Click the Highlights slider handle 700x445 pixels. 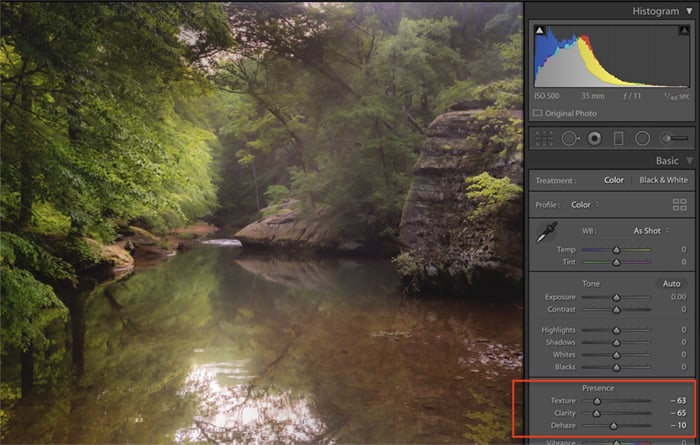[x=617, y=330]
